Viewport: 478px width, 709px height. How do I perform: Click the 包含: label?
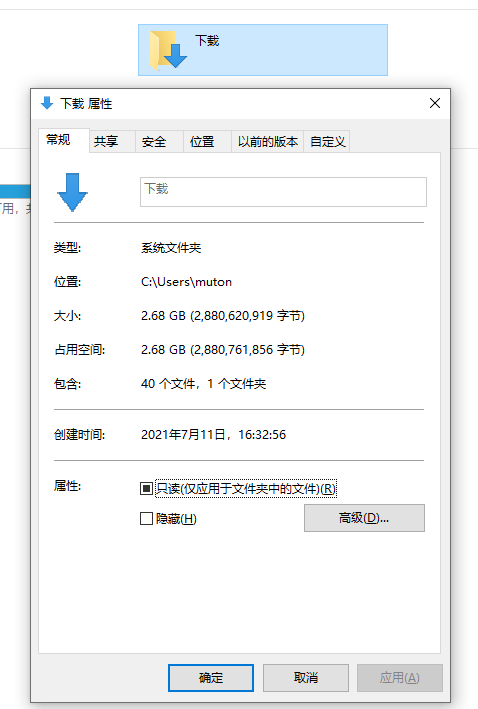click(67, 384)
